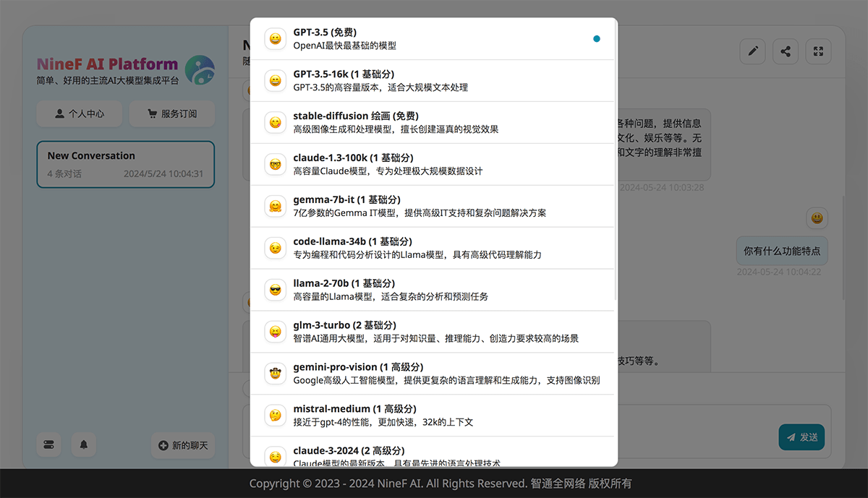The height and width of the screenshot is (498, 868).
Task: Select gemini-pro-vision model
Action: (434, 374)
